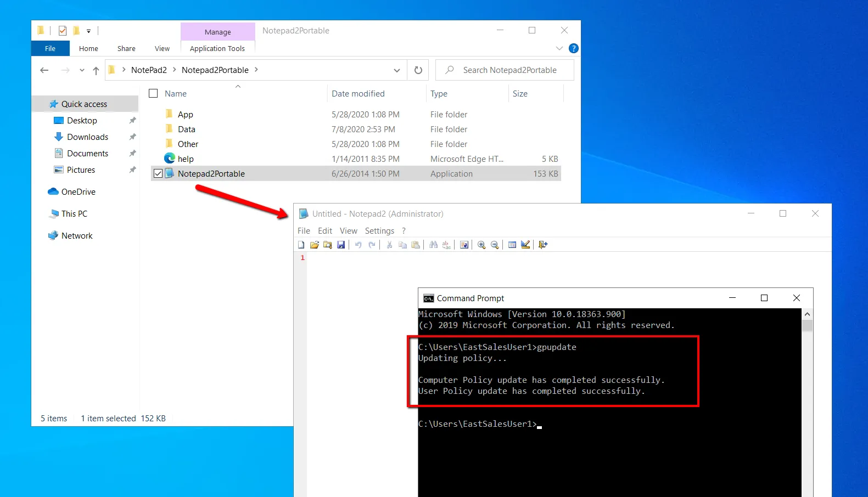This screenshot has width=868, height=497.
Task: Tick the select-all checkbox beside Name header
Action: pos(154,94)
